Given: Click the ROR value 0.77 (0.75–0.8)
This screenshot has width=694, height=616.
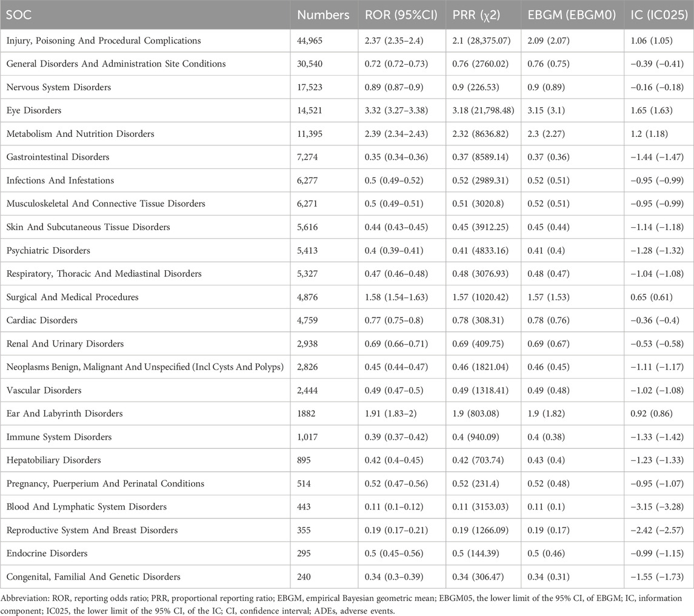Looking at the screenshot, I should tap(394, 320).
